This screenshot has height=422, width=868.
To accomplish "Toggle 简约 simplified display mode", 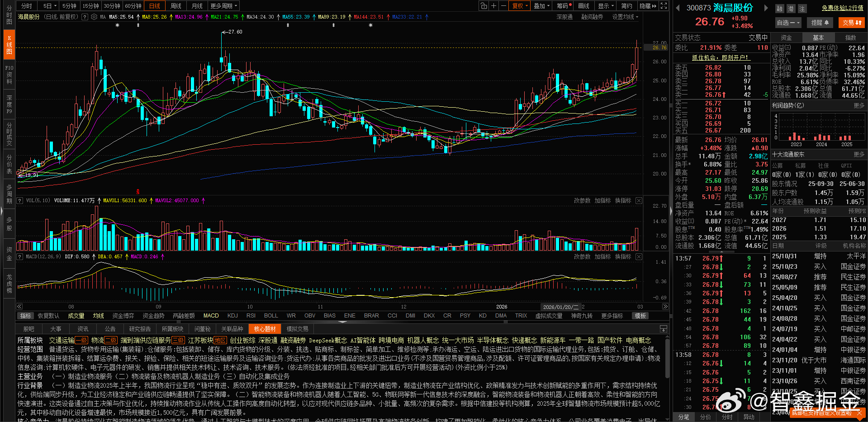I will point(626,5).
